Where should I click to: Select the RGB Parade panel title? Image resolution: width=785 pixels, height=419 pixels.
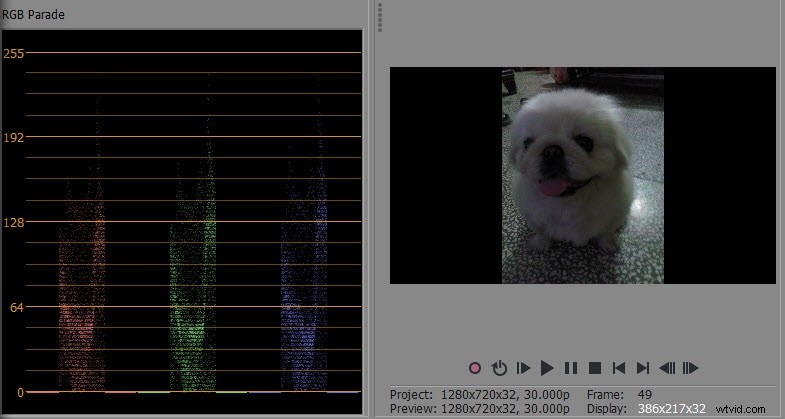(34, 15)
